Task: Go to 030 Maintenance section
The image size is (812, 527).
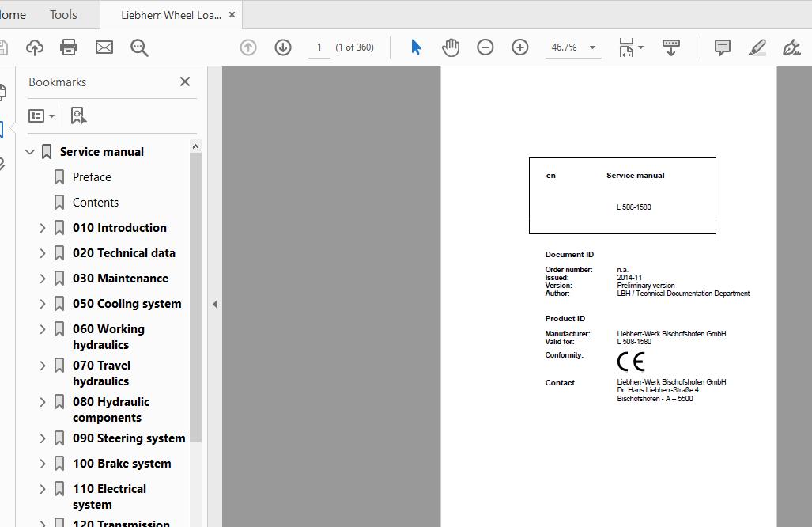Action: 120,279
